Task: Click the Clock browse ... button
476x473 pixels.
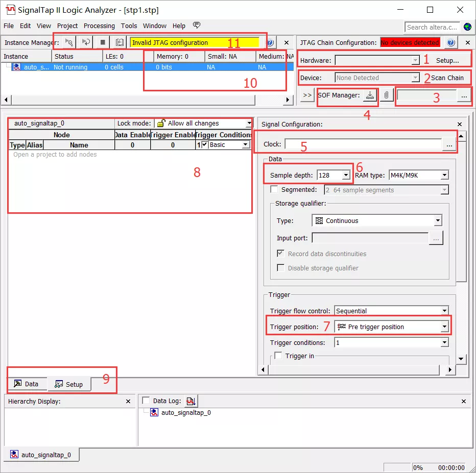Action: (x=449, y=144)
